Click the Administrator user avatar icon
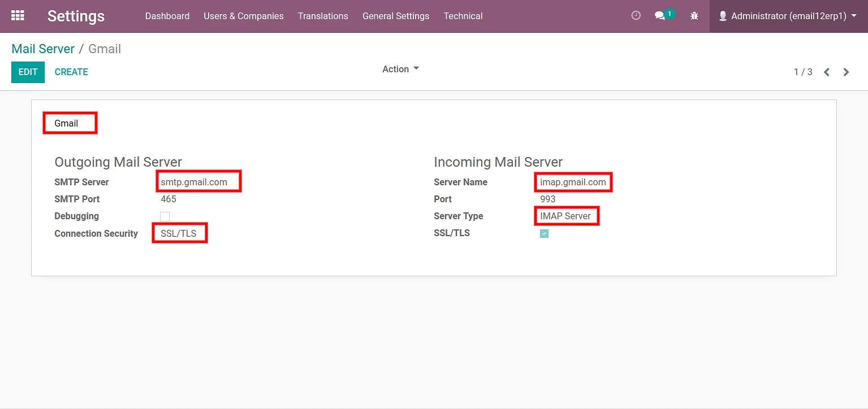 pyautogui.click(x=723, y=16)
